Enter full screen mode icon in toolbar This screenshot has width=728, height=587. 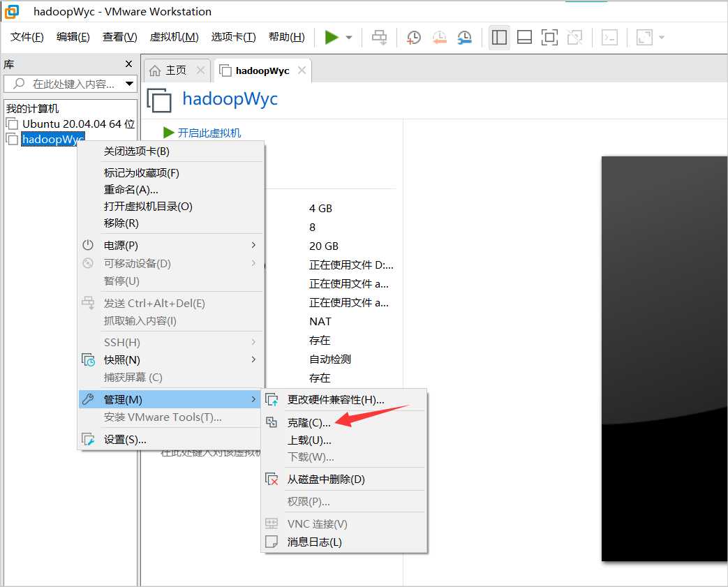coord(549,37)
